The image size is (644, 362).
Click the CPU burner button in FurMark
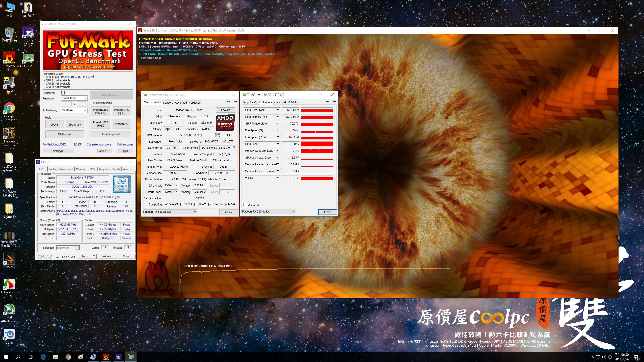click(65, 134)
